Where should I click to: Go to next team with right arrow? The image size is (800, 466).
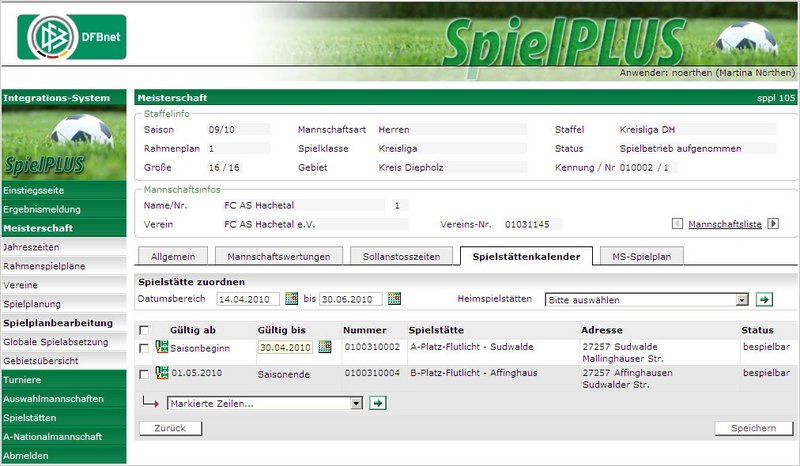pyautogui.click(x=773, y=224)
